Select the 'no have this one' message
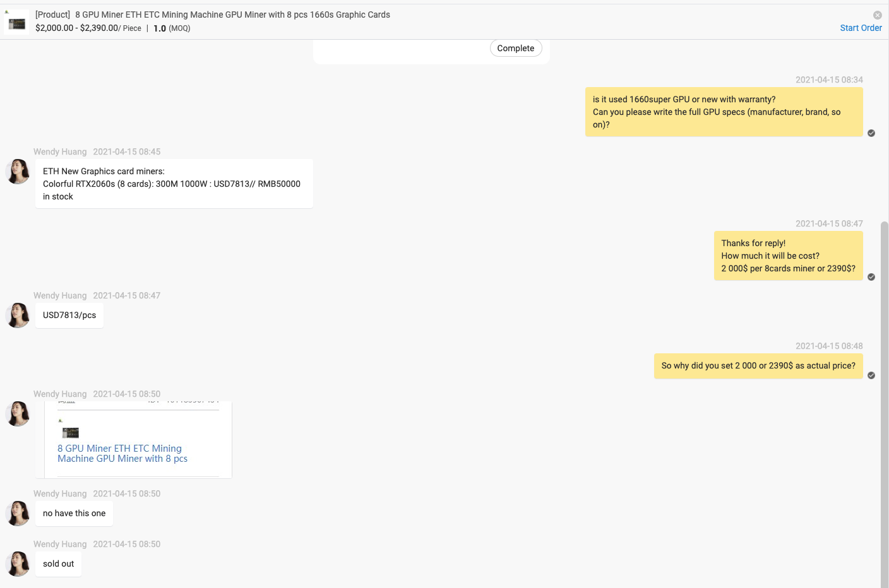The height and width of the screenshot is (588, 889). coord(75,514)
